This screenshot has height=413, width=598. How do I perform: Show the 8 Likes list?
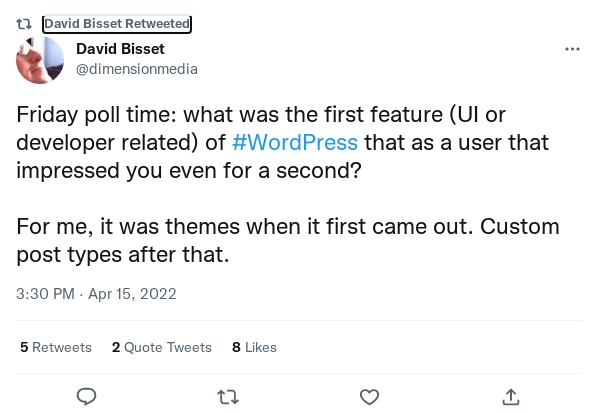tap(254, 347)
